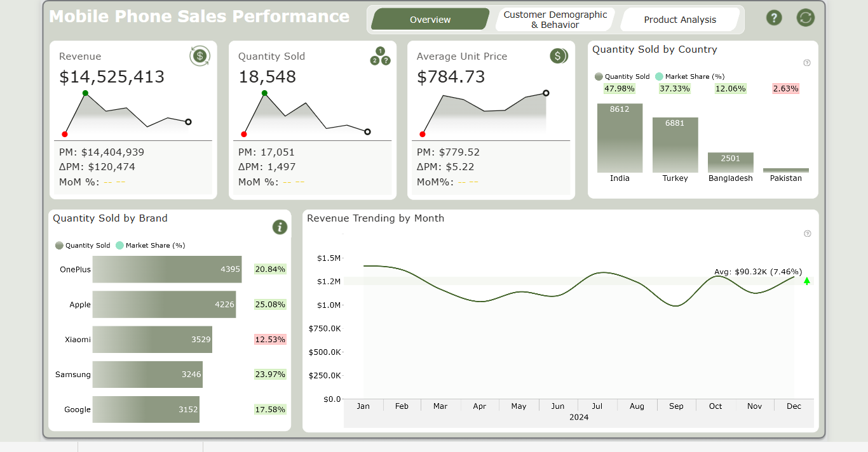The height and width of the screenshot is (452, 868).
Task: Click Quantity Sold legend swatch in Brand chart
Action: (59, 245)
